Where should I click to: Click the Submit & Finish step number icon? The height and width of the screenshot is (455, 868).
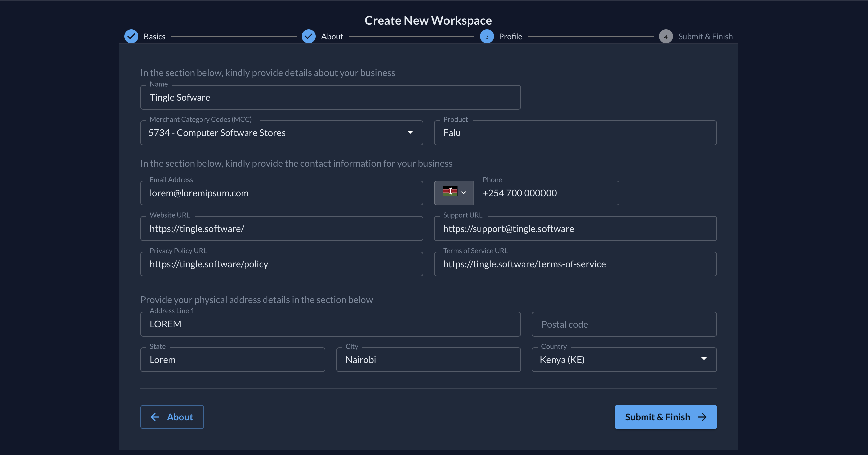coord(666,36)
